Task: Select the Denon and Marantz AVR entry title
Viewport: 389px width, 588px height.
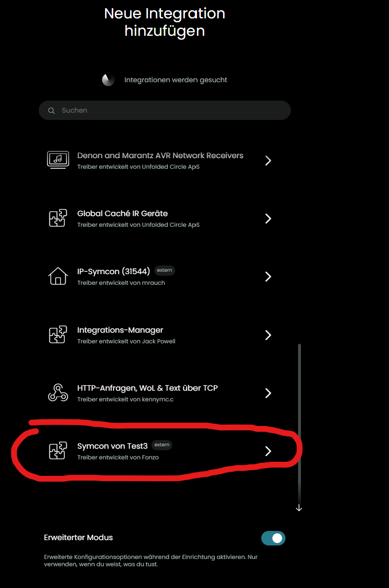Action: tap(160, 156)
